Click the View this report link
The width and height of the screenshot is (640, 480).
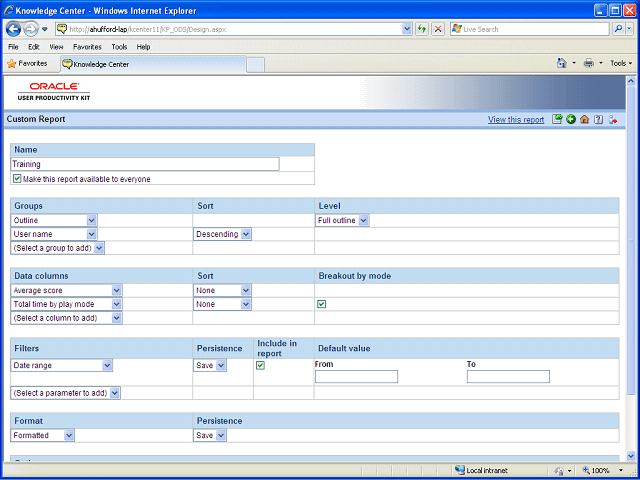pyautogui.click(x=516, y=120)
